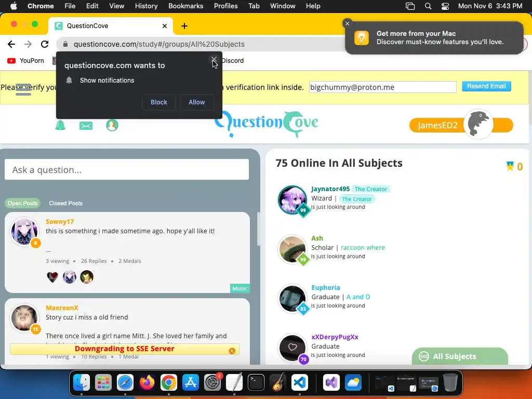
Task: Click the Allow notifications button
Action: pos(197,102)
